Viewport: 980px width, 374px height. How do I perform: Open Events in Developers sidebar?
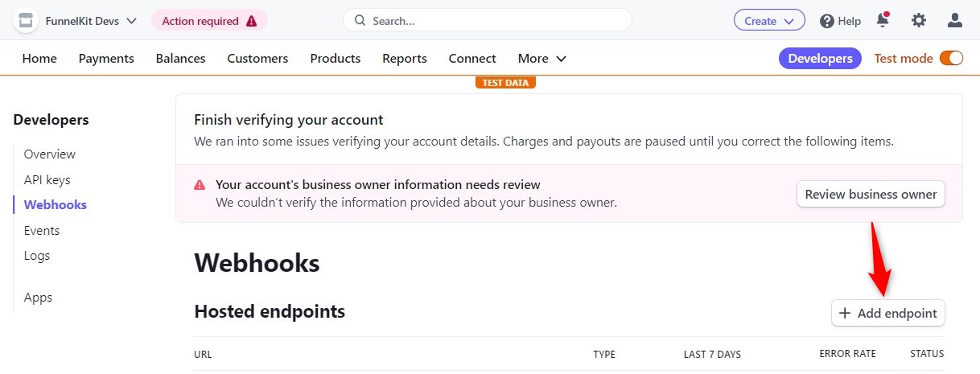click(42, 230)
